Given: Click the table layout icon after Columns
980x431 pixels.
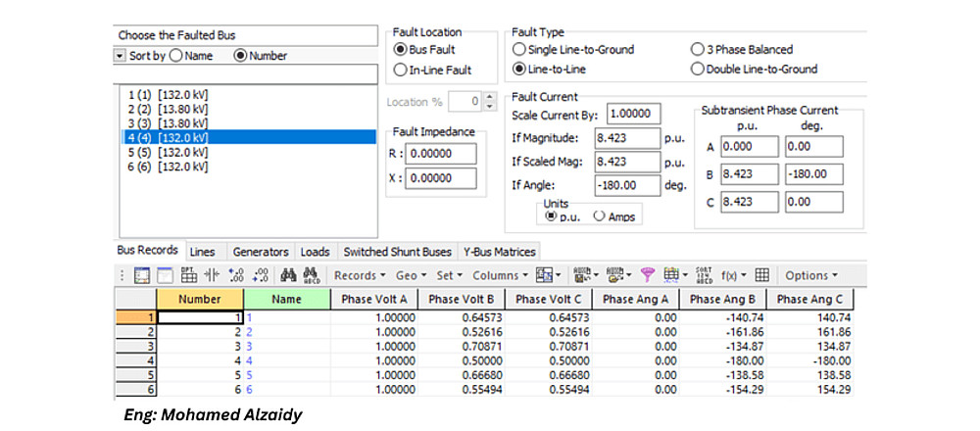Looking at the screenshot, I should click(x=544, y=275).
